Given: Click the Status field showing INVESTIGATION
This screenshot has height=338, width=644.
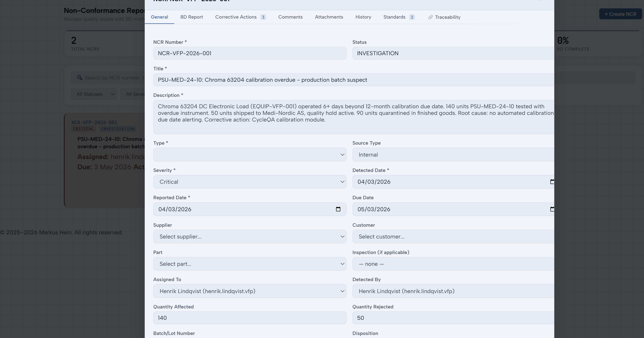Looking at the screenshot, I should (453, 53).
